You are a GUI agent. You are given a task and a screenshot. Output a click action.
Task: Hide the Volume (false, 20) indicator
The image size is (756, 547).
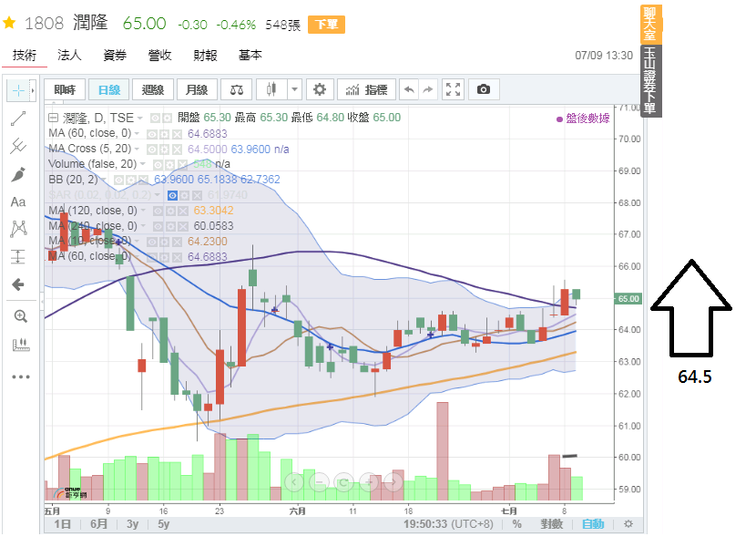coord(158,165)
